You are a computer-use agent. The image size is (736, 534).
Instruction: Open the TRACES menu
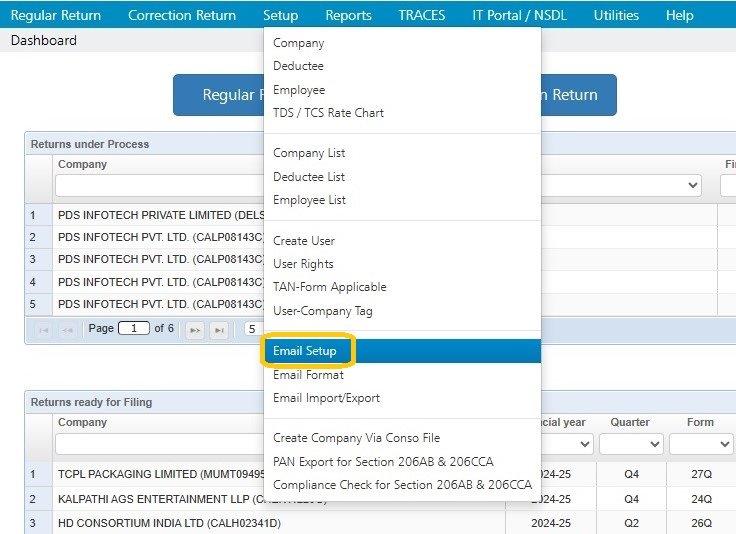click(x=421, y=15)
